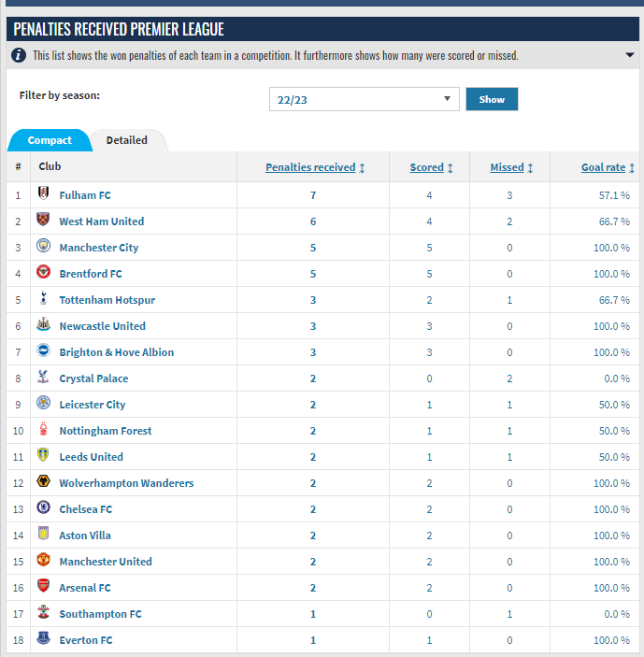Click Fulham's missed value 3

[x=509, y=195]
